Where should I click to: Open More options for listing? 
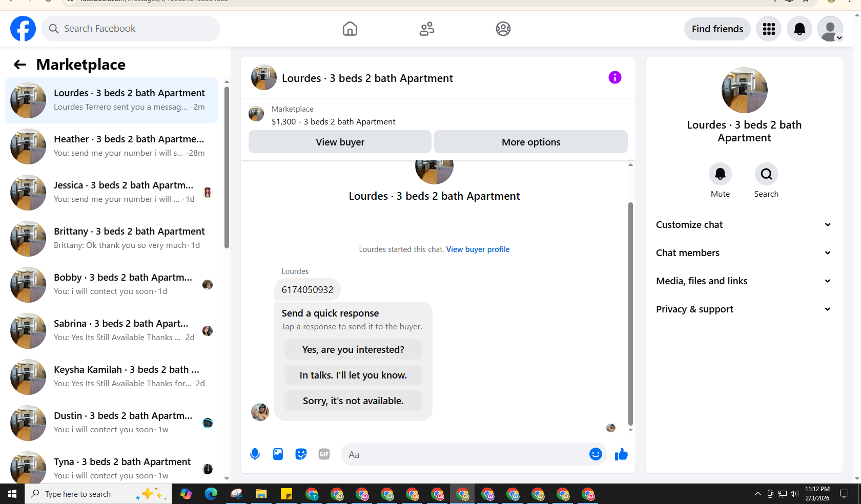click(x=531, y=142)
